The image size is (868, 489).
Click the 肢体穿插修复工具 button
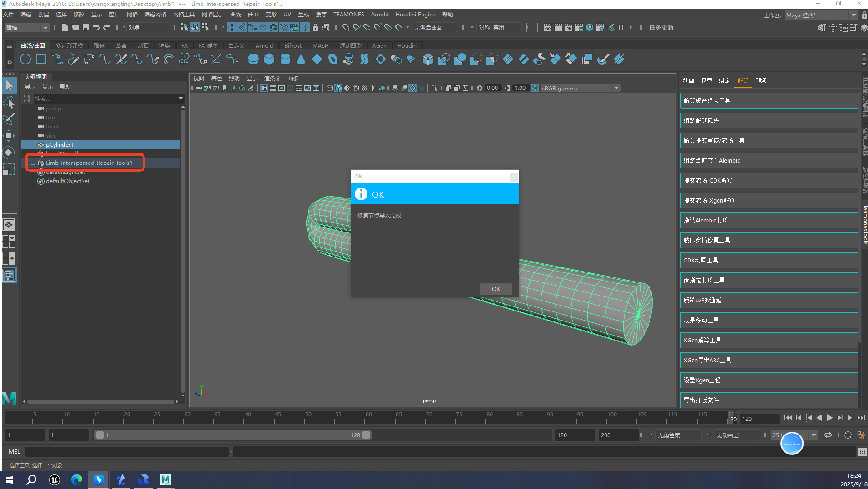[x=769, y=240]
